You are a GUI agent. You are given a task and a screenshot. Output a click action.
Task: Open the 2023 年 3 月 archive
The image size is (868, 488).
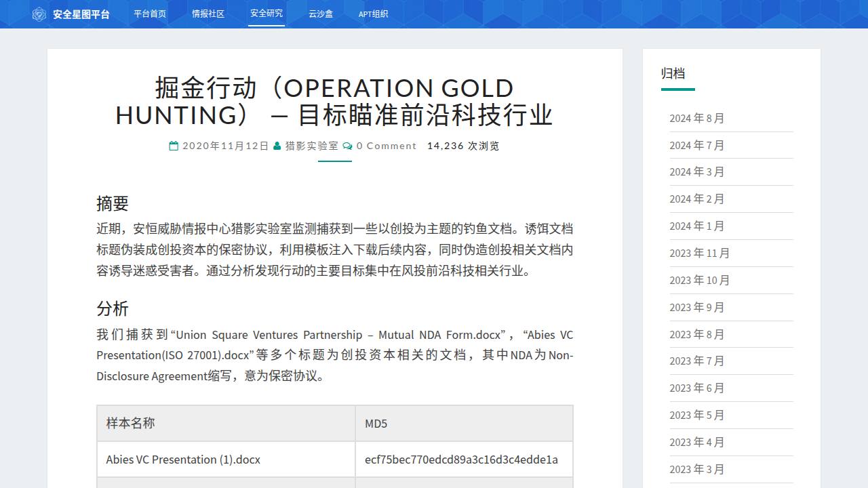coord(697,469)
